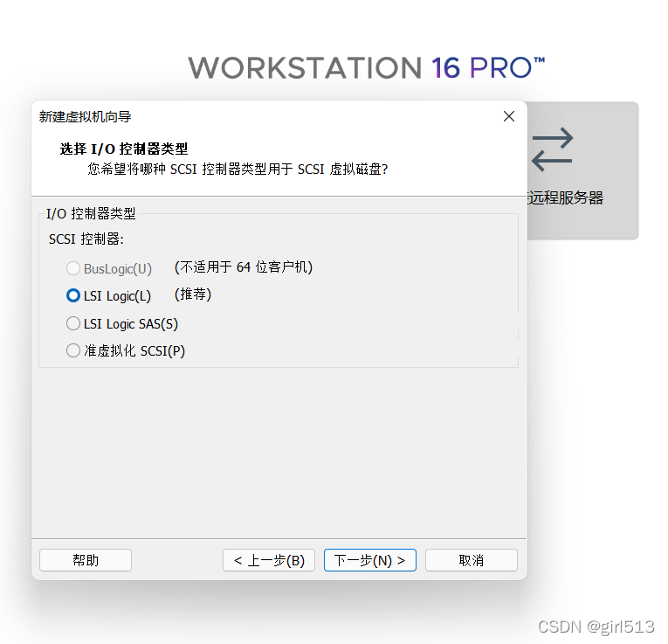This screenshot has width=668, height=644.
Task: Click the 远程服务器 label in background window
Action: click(565, 197)
